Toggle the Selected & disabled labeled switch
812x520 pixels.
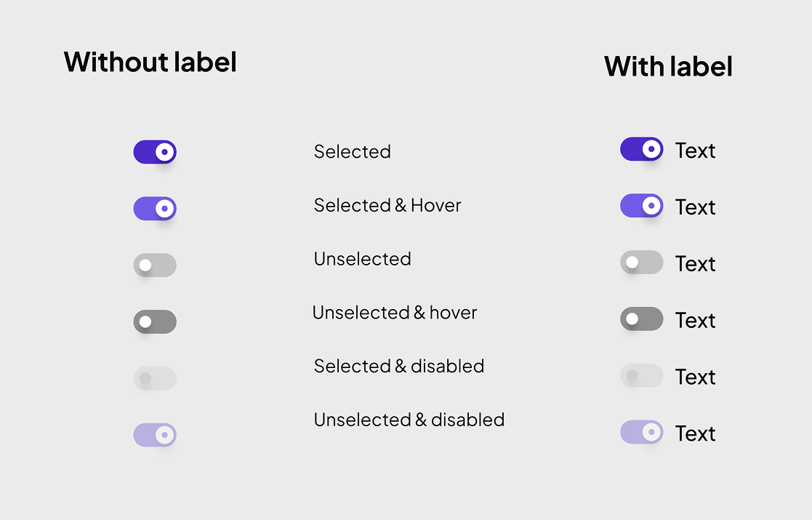[642, 375]
